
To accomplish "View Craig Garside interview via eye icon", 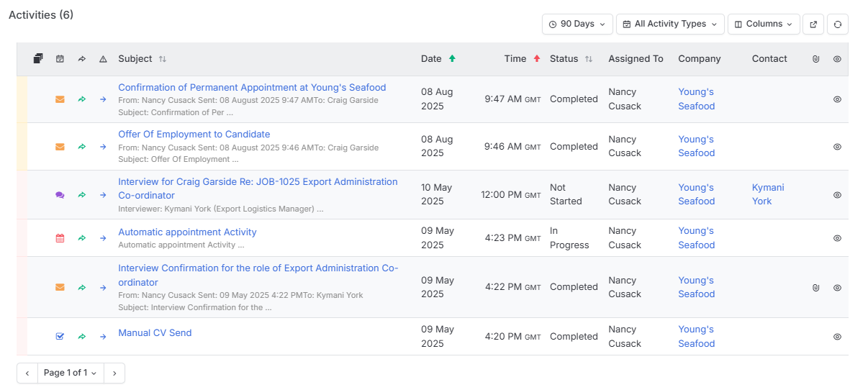I will (x=837, y=195).
